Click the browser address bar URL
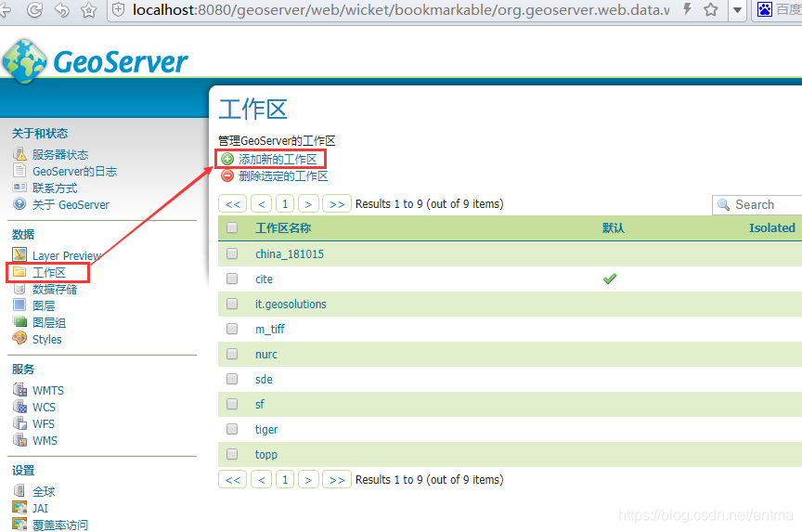Screen dimensions: 802x532 coord(401,9)
